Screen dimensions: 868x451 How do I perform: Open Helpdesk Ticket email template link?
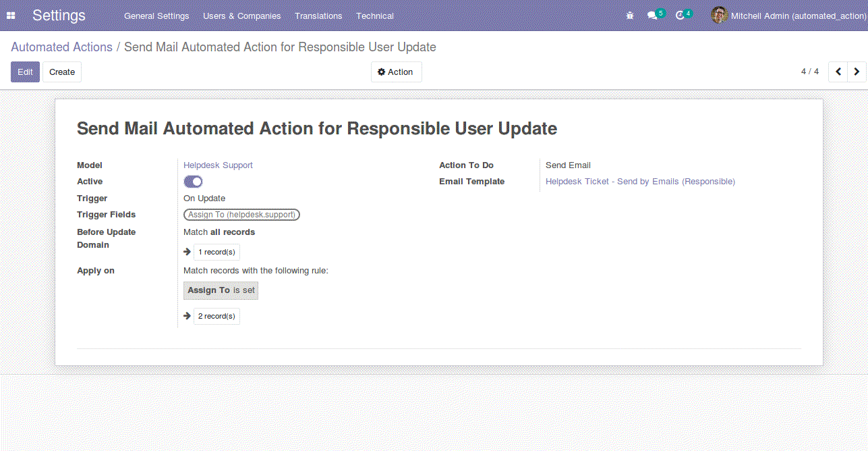[x=640, y=182]
